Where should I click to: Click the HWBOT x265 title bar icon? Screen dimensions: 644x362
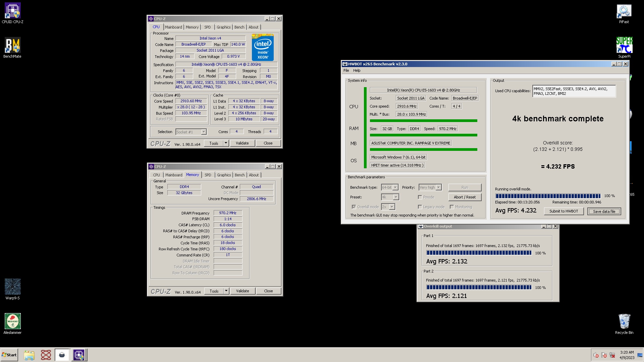pos(345,64)
